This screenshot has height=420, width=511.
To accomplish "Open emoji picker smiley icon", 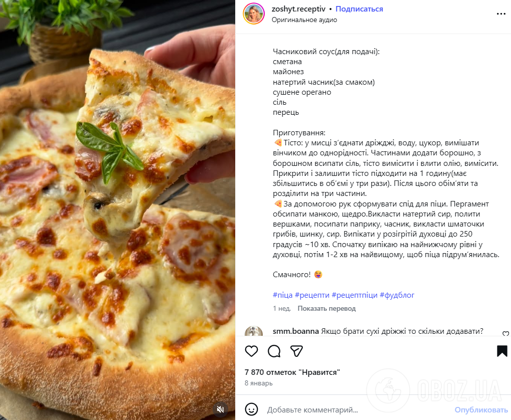I will [251, 409].
